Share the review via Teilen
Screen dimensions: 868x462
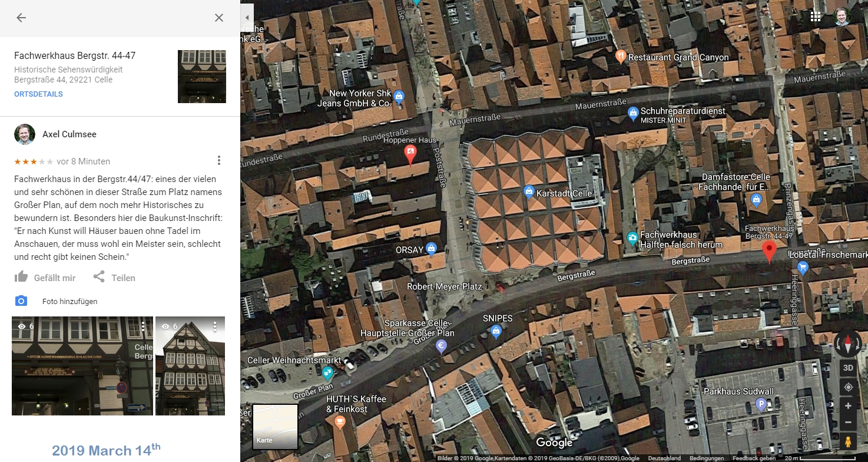114,278
